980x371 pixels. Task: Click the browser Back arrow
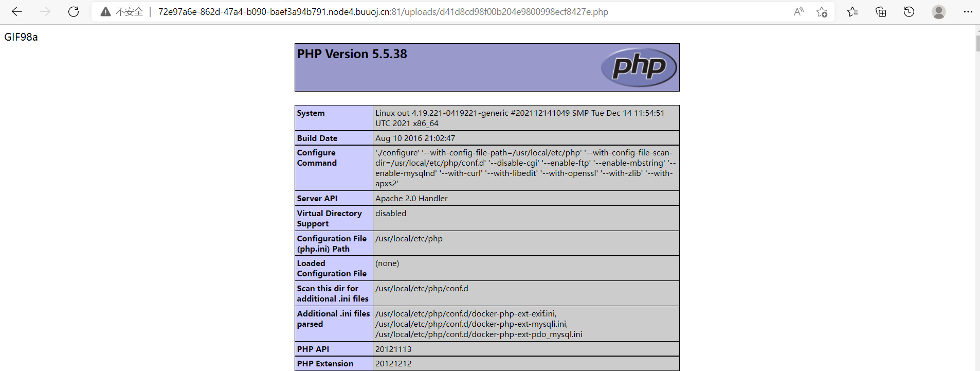click(17, 11)
